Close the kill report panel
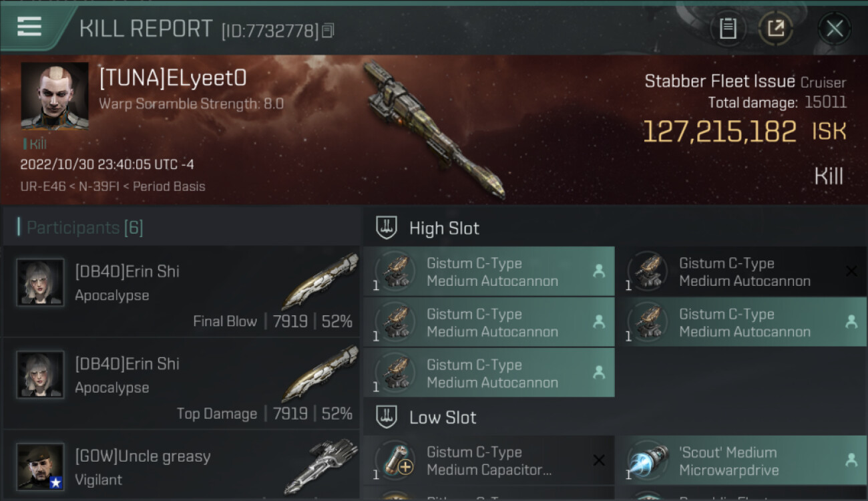 point(834,28)
